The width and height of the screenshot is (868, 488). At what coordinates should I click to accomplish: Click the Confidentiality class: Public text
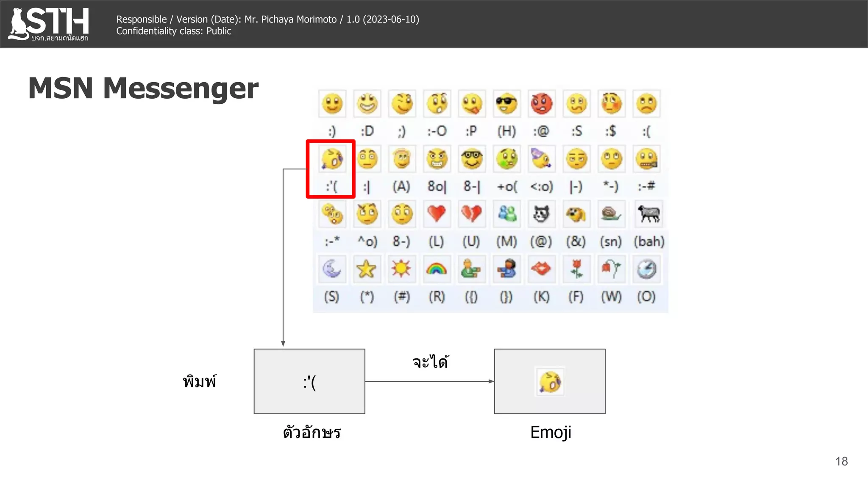[174, 31]
